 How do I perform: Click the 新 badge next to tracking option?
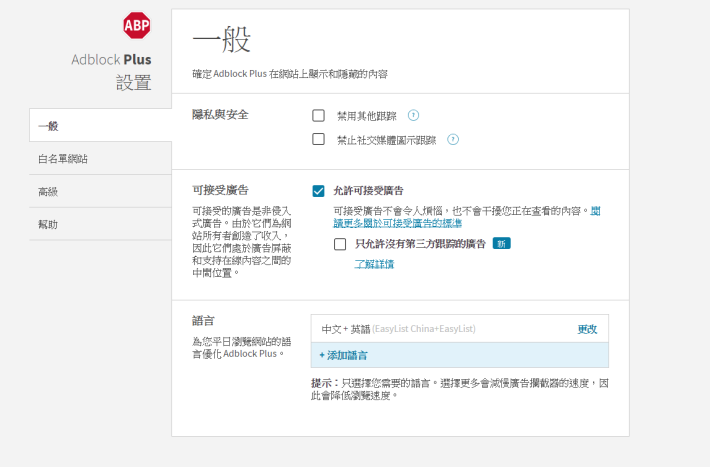(501, 244)
